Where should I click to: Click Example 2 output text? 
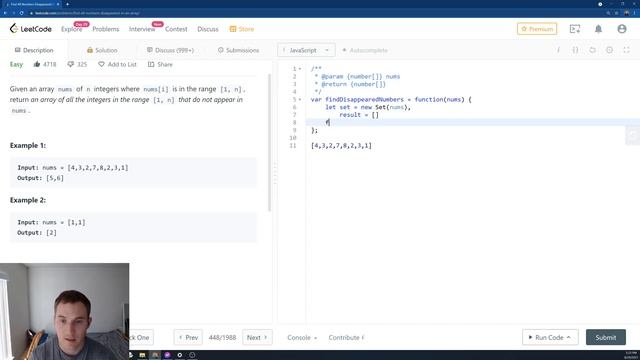[37, 232]
